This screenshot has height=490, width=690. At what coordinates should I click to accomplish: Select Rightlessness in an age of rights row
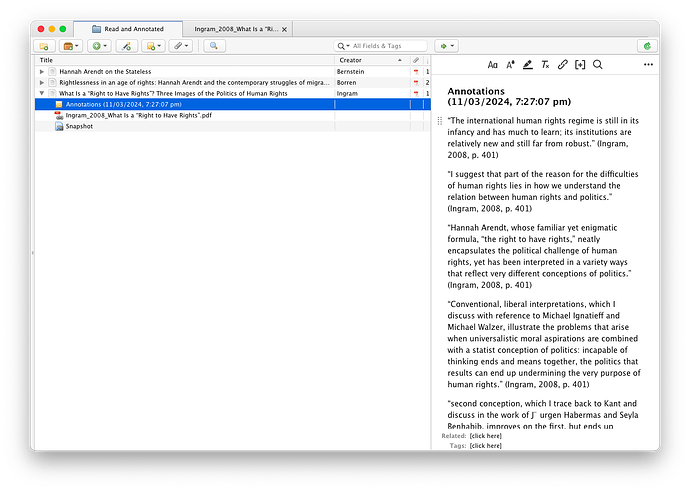click(x=232, y=83)
